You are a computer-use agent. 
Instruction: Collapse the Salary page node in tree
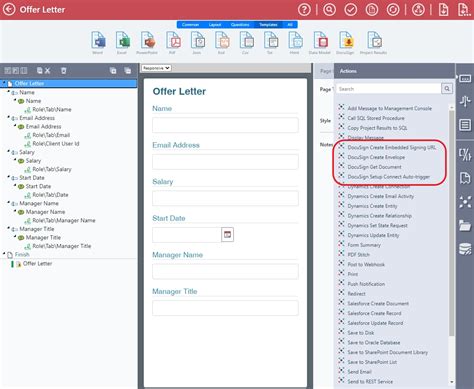8,151
